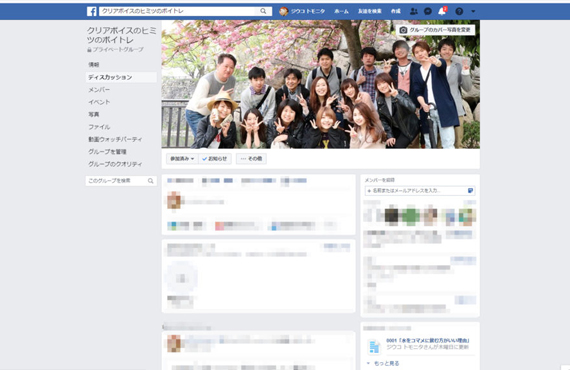Open the notifications bell icon
The image size is (570, 370).
[442, 11]
